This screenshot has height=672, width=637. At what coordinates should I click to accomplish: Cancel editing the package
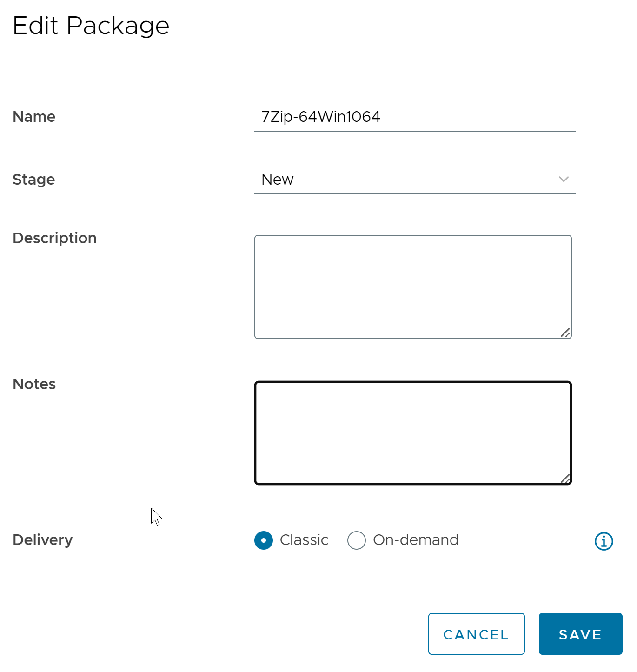click(x=476, y=634)
